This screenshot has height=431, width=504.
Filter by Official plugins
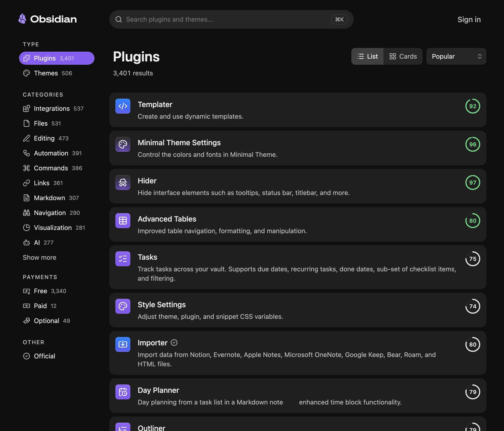pyautogui.click(x=39, y=356)
